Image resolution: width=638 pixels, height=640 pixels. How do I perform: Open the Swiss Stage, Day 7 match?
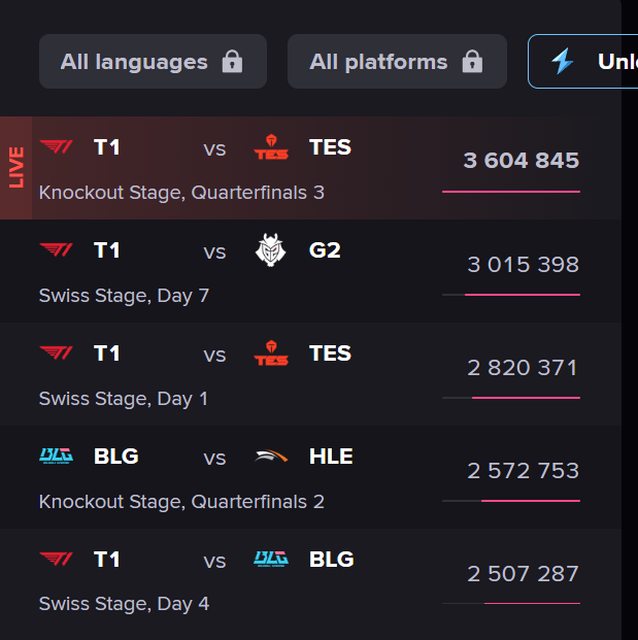[x=124, y=296]
